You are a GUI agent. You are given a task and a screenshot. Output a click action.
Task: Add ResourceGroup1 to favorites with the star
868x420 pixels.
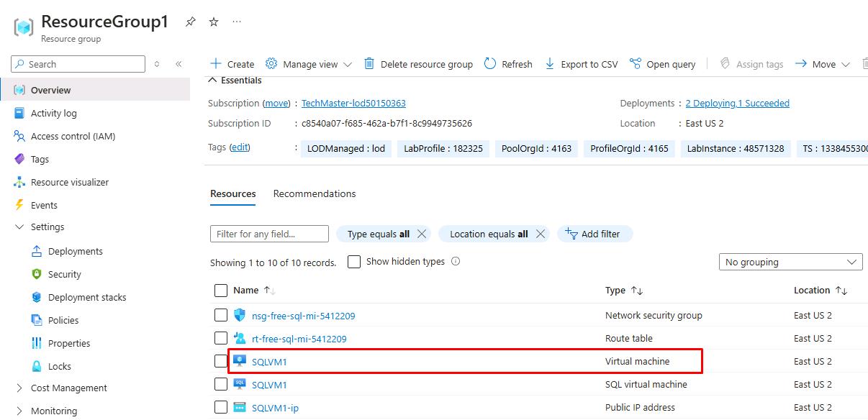coord(214,22)
